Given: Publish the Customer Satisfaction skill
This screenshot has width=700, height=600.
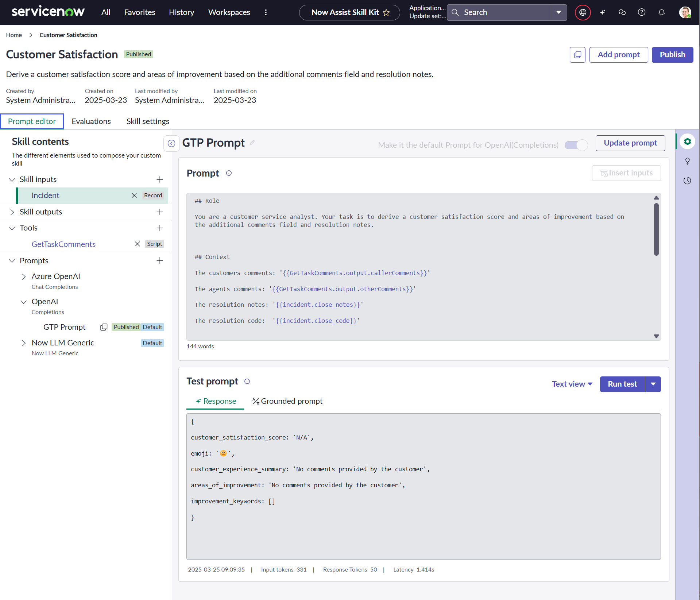Looking at the screenshot, I should (x=672, y=55).
